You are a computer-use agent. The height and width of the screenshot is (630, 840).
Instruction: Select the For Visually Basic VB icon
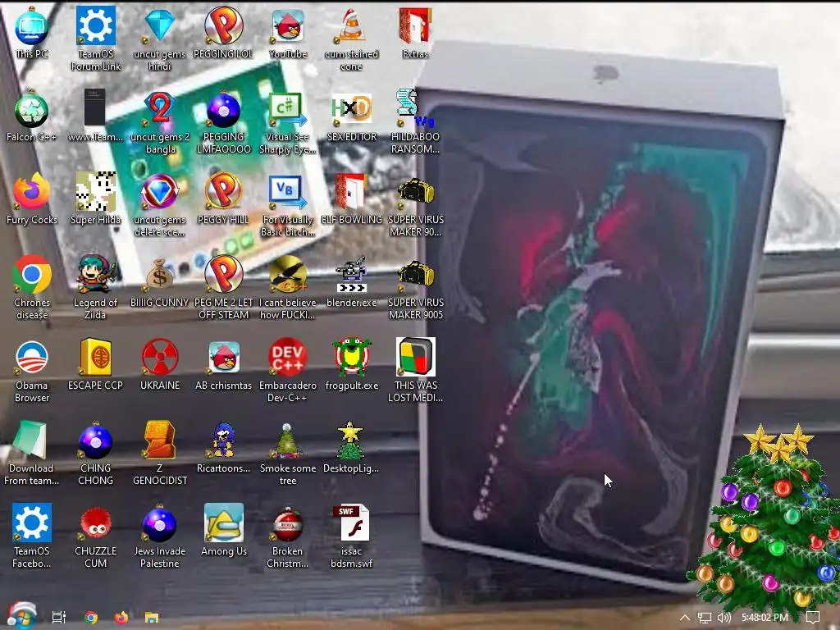tap(288, 205)
